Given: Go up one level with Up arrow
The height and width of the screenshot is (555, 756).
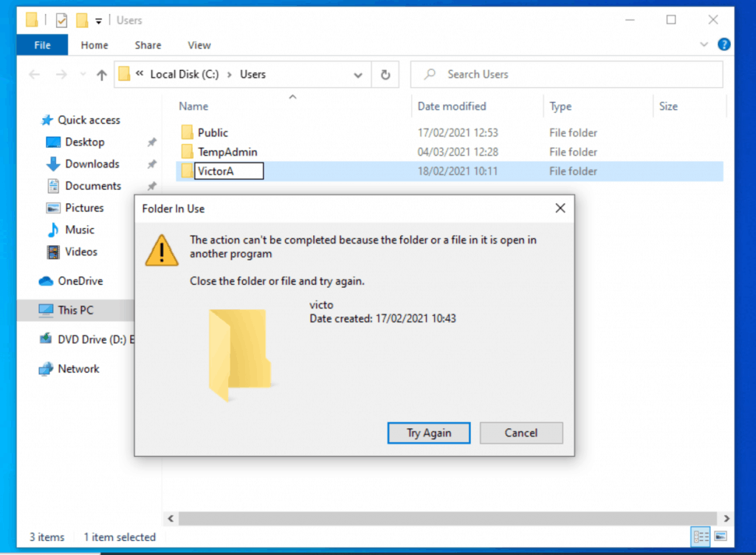Looking at the screenshot, I should point(101,75).
